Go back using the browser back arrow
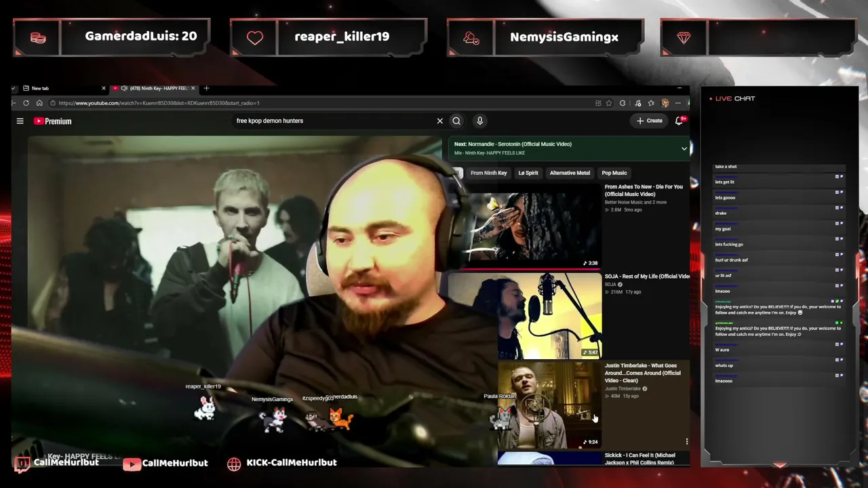 tap(14, 103)
